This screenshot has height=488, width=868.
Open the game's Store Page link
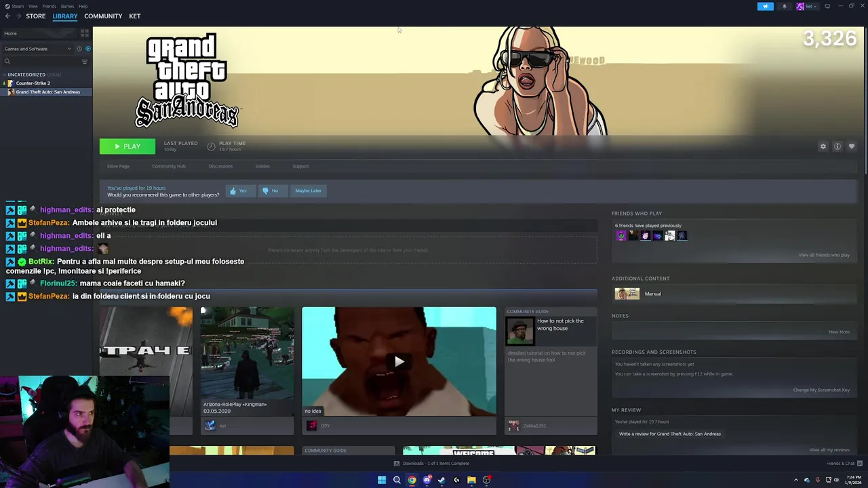pos(118,166)
